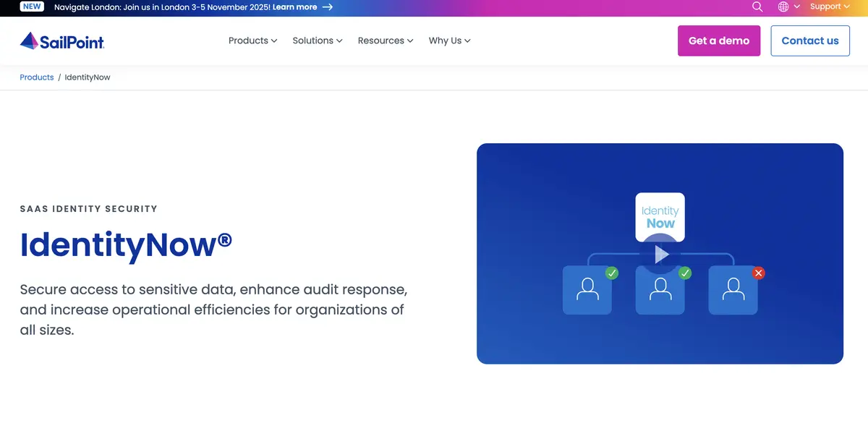The image size is (868, 431).
Task: Follow the Learn more banner link
Action: coord(294,7)
